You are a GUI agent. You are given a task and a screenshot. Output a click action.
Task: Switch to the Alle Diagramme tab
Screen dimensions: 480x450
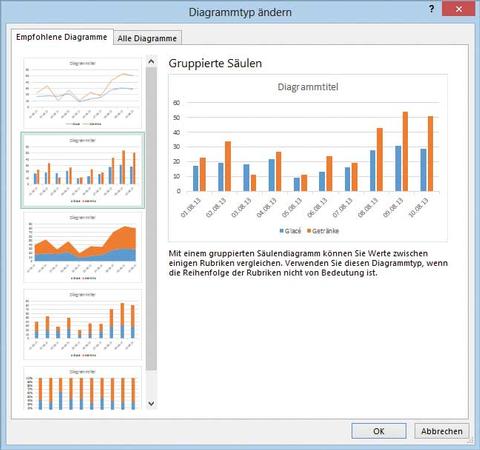147,38
